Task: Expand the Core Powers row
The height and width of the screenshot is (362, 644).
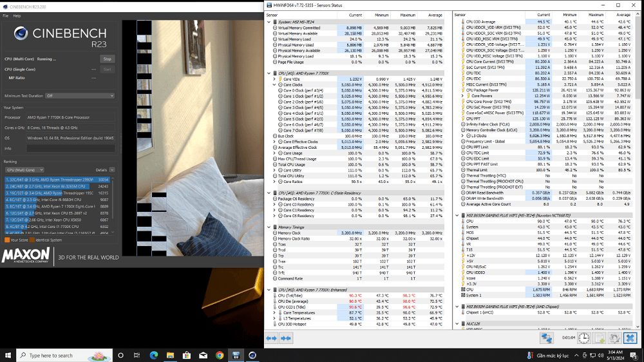Action: tap(462, 96)
